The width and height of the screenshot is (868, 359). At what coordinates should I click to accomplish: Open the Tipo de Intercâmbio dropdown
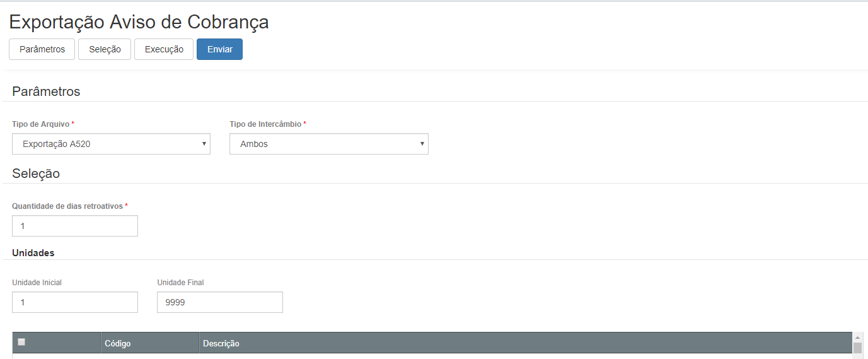click(328, 144)
